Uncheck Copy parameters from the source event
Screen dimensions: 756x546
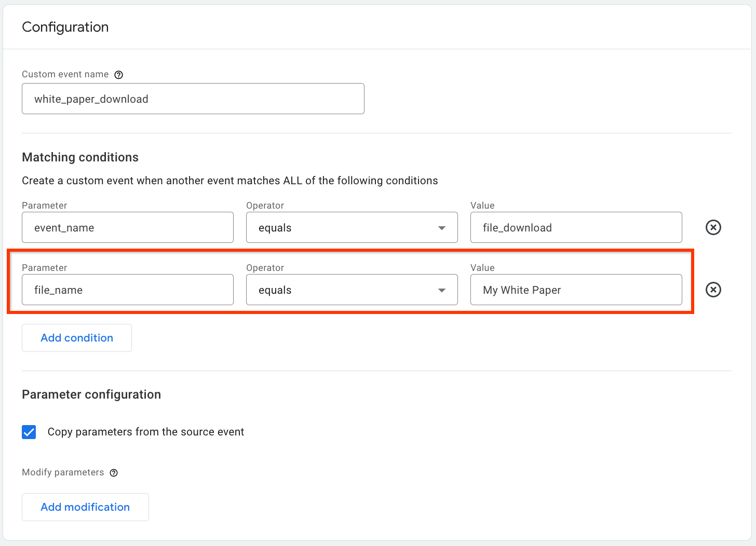coord(29,432)
